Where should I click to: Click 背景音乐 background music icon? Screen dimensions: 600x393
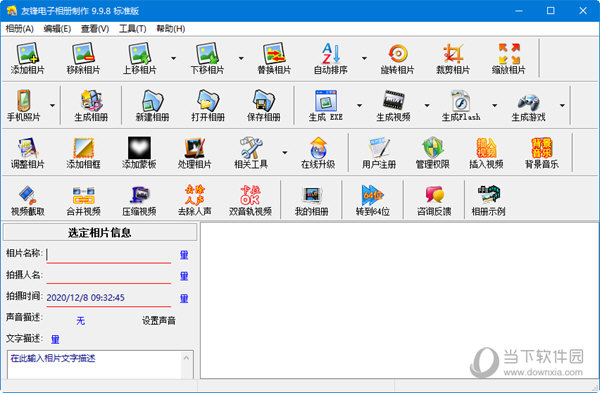pyautogui.click(x=542, y=153)
